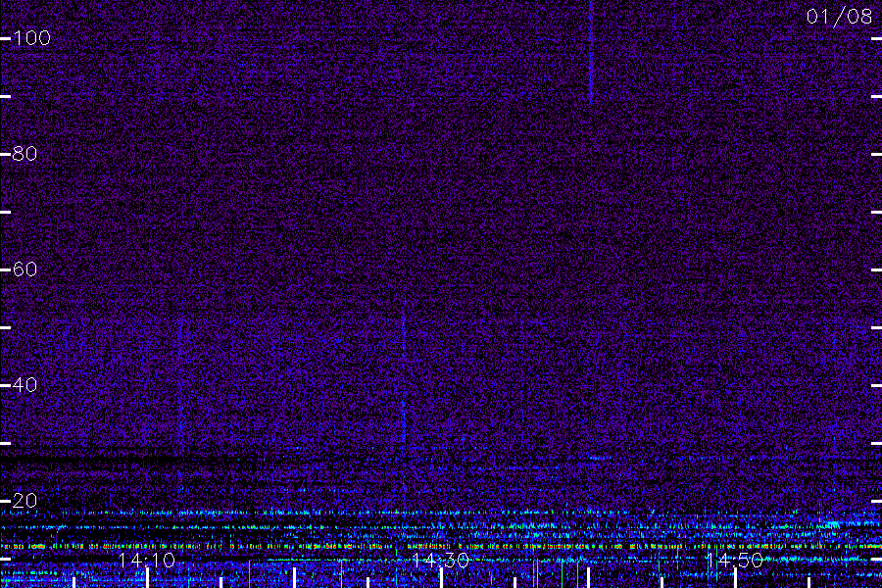The image size is (882, 588).
Task: Click the 14:10 time label
Action: pyautogui.click(x=147, y=561)
